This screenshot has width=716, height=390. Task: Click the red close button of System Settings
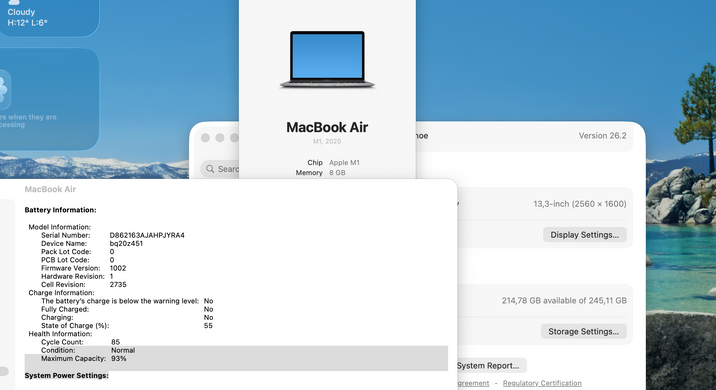click(205, 138)
